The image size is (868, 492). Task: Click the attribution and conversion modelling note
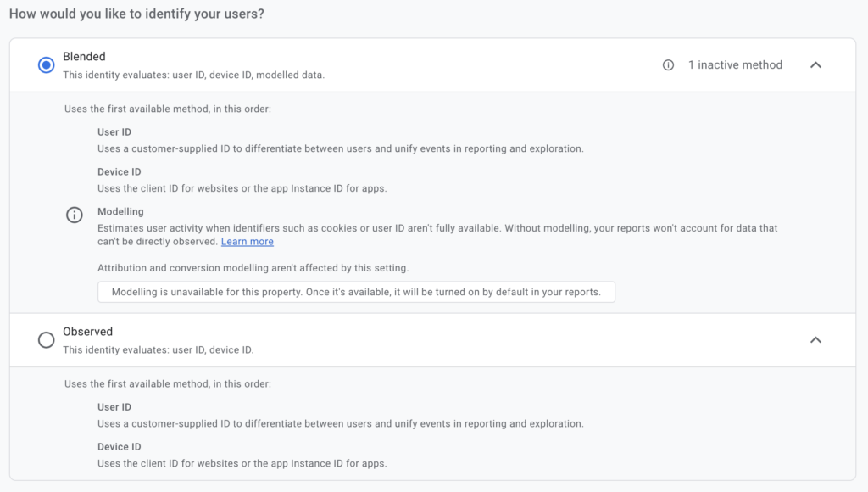[253, 268]
